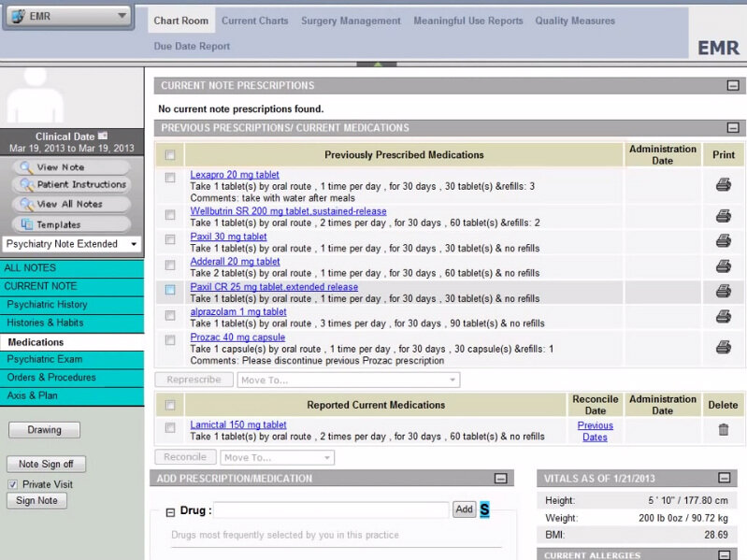Switch to the Surgery Management tab

point(351,21)
